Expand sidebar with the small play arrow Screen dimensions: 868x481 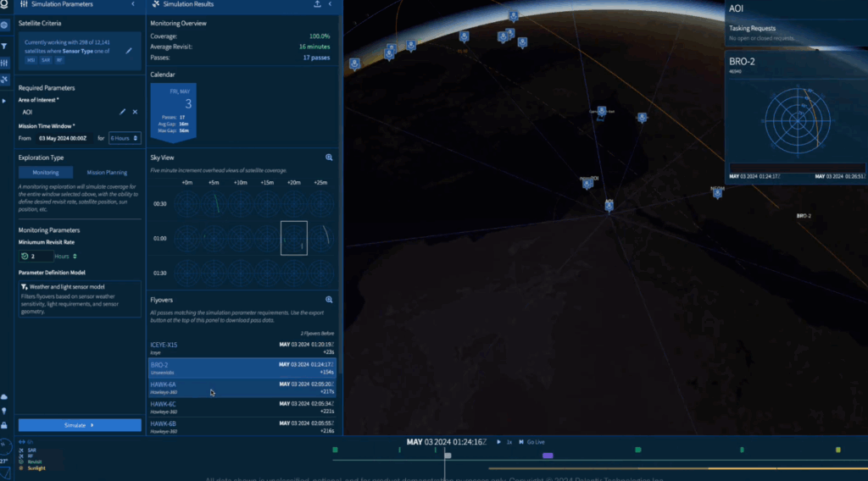(4, 101)
